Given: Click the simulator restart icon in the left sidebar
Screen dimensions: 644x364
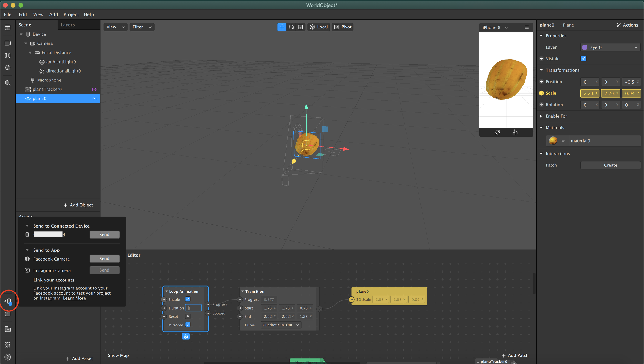Looking at the screenshot, I should [x=8, y=68].
